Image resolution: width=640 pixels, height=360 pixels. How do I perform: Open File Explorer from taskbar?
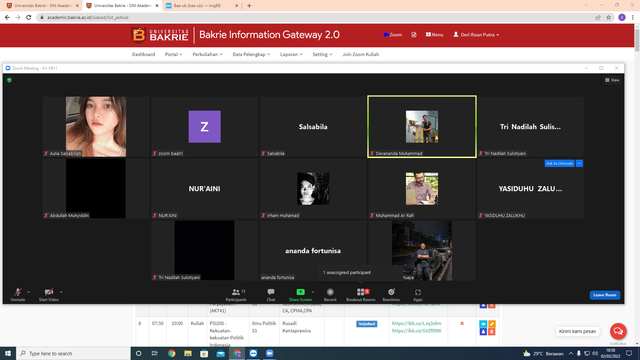click(188, 353)
